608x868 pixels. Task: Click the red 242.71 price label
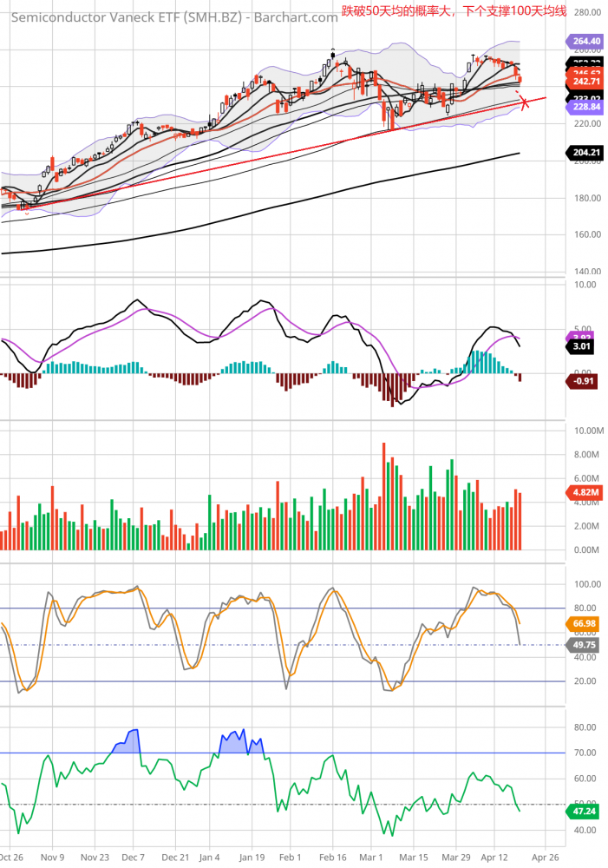coord(583,80)
